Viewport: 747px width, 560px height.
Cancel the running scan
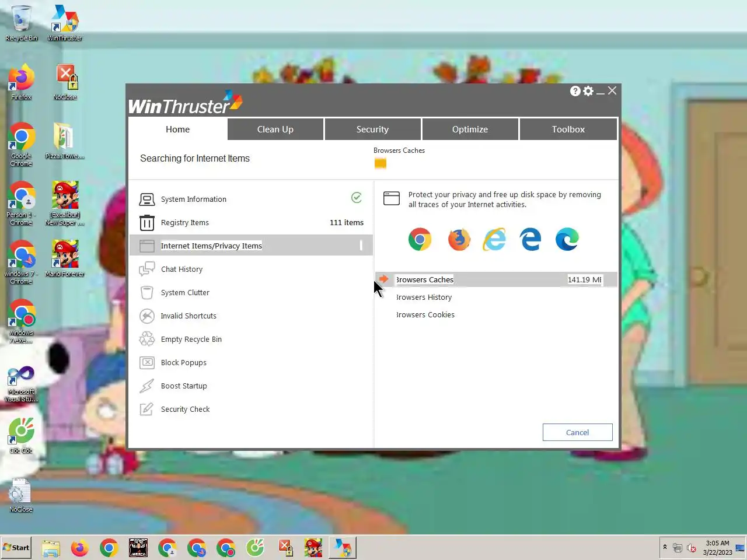coord(577,432)
